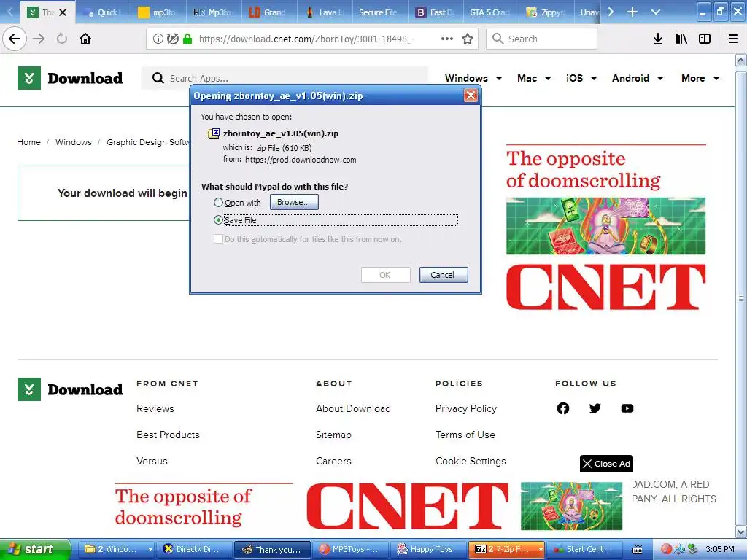Image resolution: width=747 pixels, height=560 pixels.
Task: Click the tracking protection shield icon
Action: click(x=172, y=39)
